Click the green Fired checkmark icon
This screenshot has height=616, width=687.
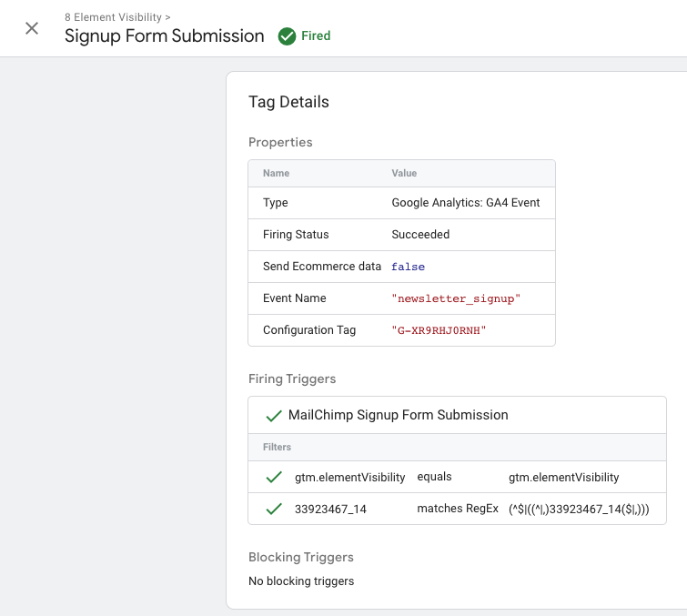288,36
